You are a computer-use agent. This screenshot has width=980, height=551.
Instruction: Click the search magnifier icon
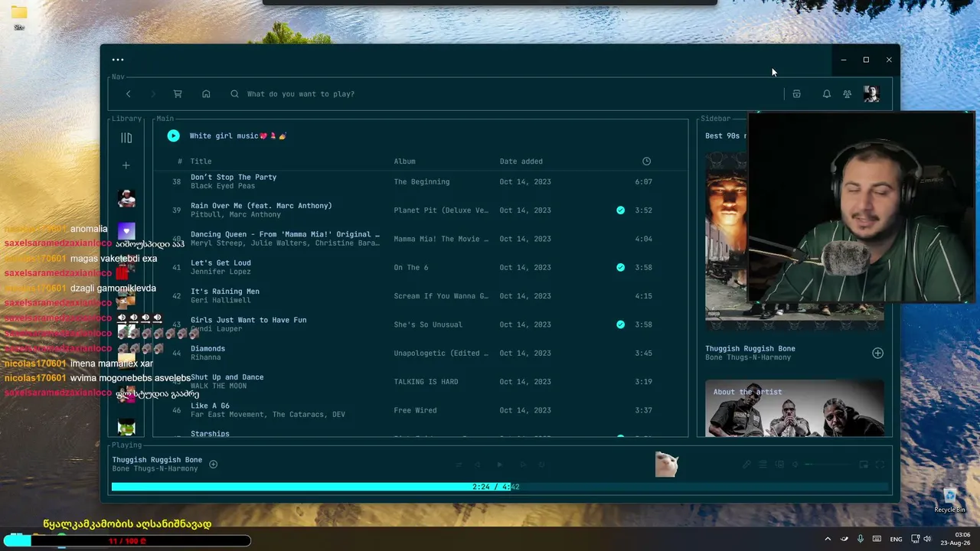[234, 94]
